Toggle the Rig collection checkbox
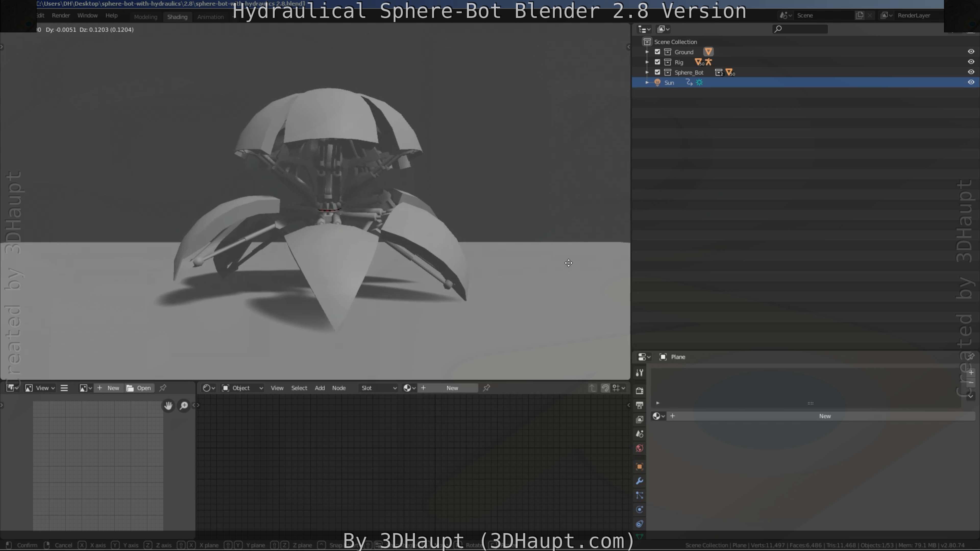 (x=657, y=62)
